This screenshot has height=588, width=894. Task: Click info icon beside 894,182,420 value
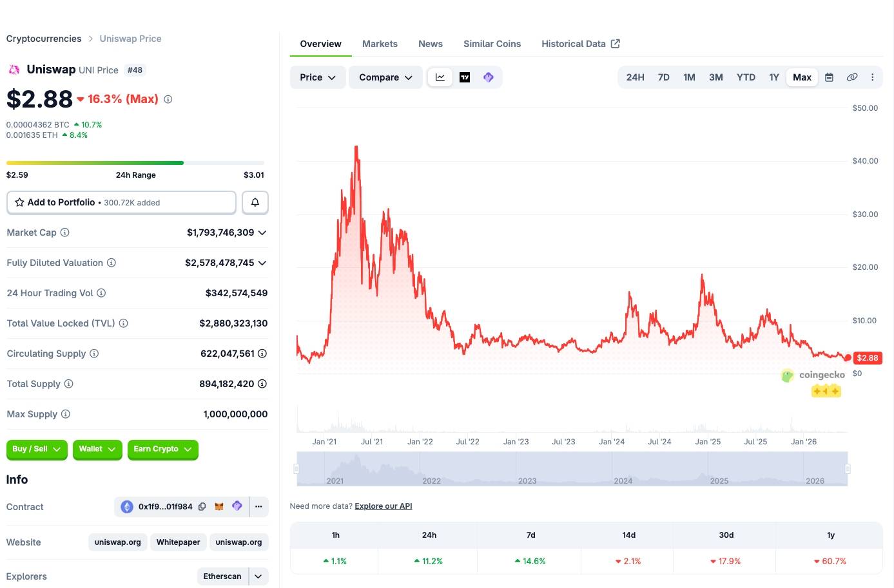tap(262, 384)
